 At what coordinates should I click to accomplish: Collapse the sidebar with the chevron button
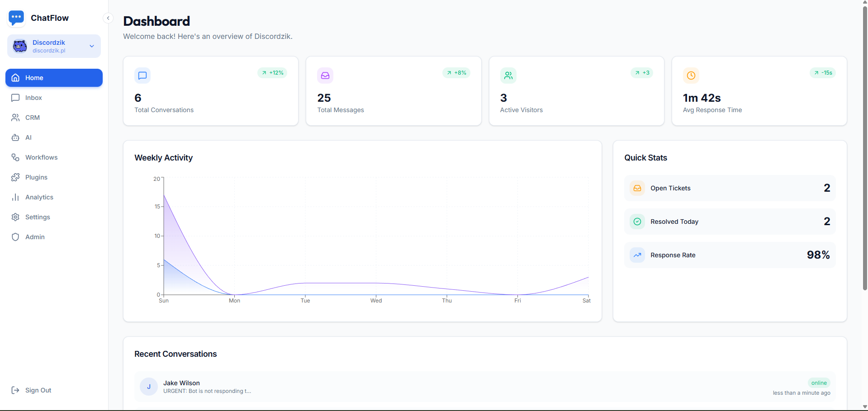pos(108,18)
